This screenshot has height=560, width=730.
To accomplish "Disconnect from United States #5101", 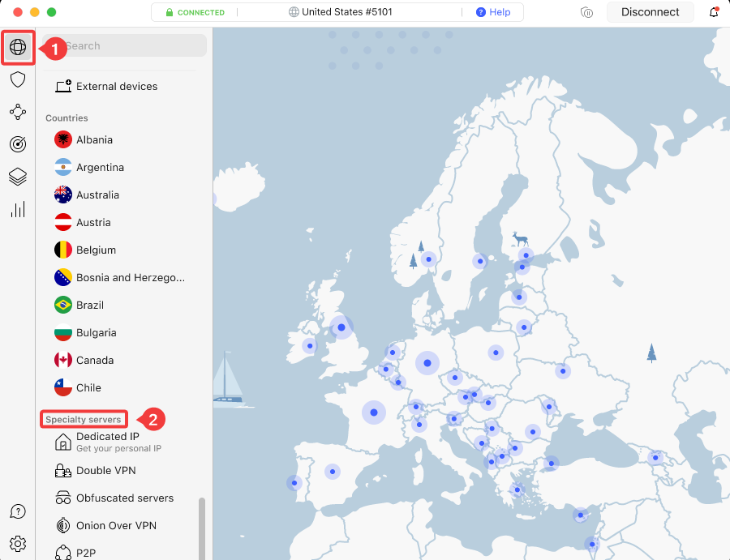I will tap(651, 12).
